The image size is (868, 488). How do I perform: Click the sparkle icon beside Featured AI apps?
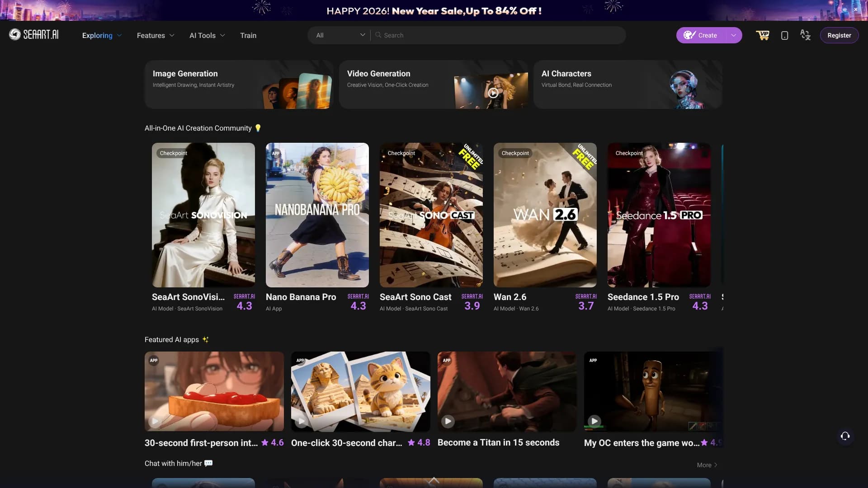206,339
